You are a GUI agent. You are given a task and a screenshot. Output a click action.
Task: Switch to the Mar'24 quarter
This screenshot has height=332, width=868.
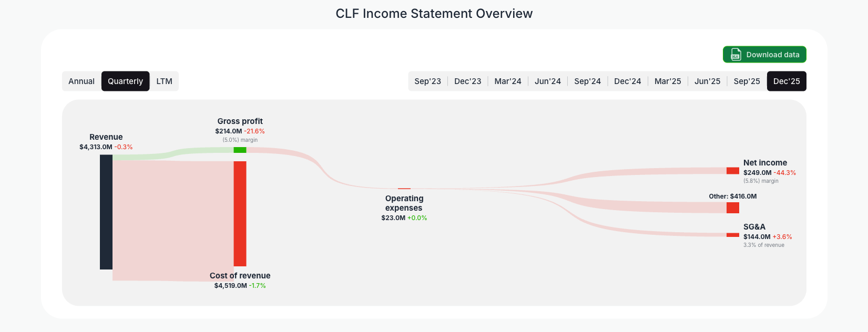[507, 81]
